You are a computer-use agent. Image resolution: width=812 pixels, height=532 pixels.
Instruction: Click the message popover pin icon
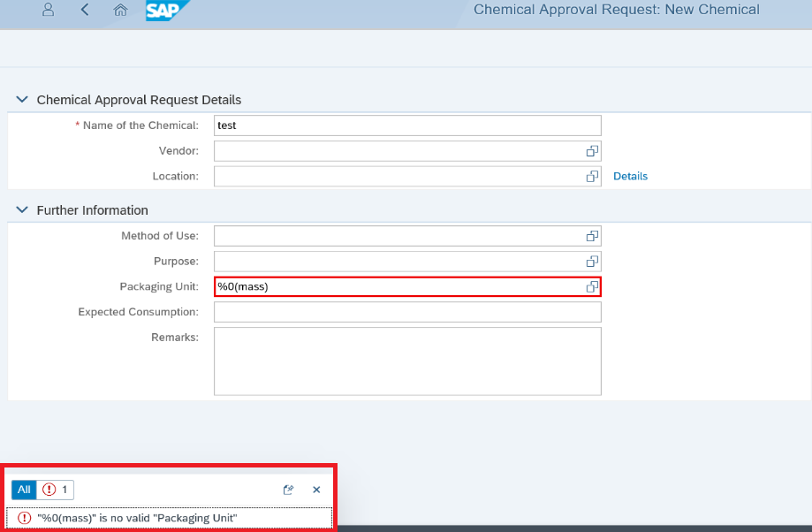coord(288,490)
